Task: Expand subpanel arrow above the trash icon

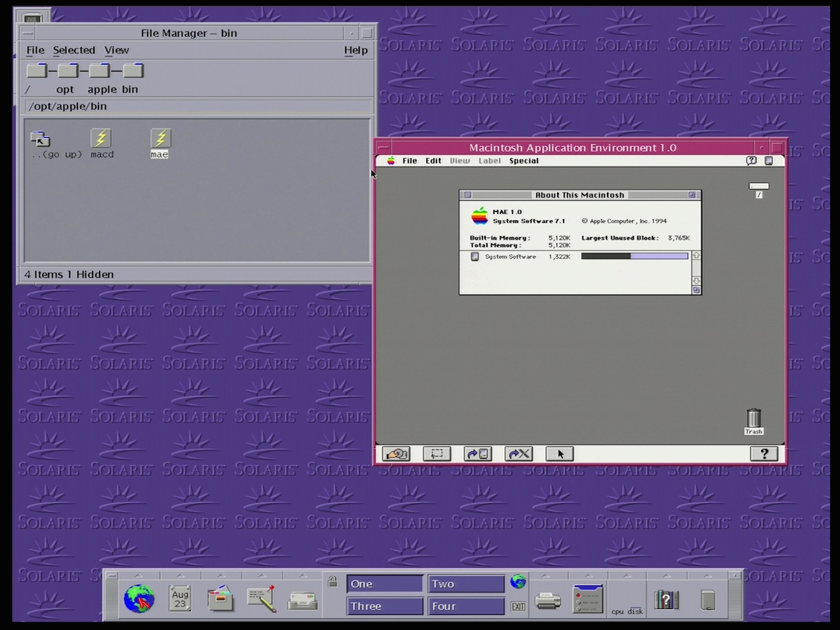Action: [x=707, y=576]
